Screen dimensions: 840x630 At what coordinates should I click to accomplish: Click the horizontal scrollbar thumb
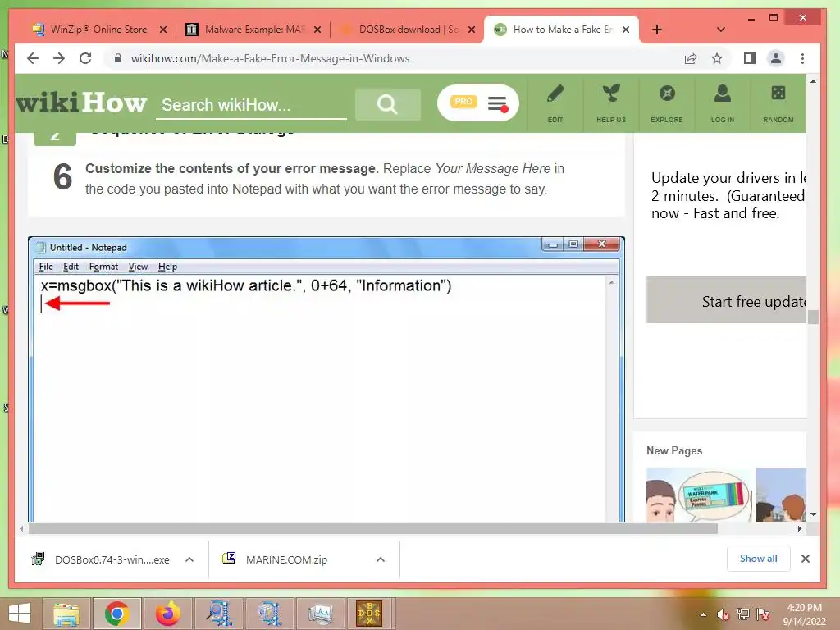tap(373, 529)
